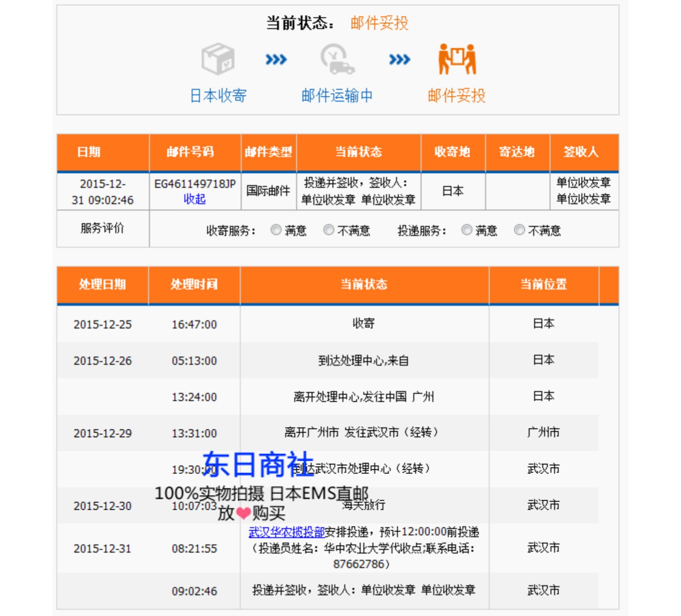Click the second blue triple-arrow icon
This screenshot has height=616, width=681.
coord(400,59)
